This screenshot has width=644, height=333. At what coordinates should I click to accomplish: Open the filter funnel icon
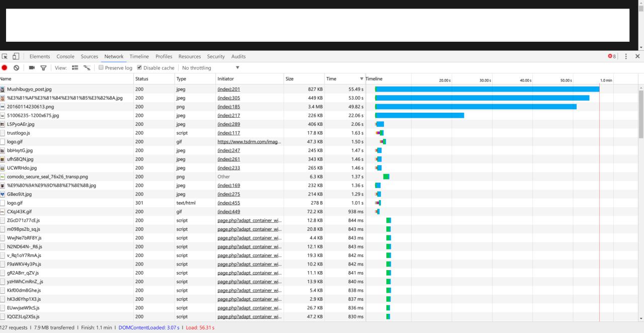43,68
